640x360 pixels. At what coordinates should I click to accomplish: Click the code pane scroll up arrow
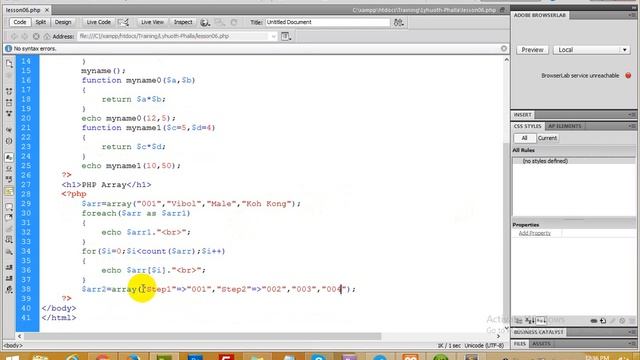pyautogui.click(x=507, y=60)
